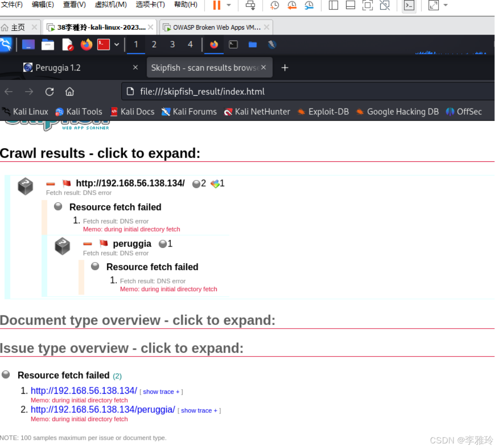This screenshot has width=495, height=448.
Task: Expand Document type overview section
Action: point(138,320)
